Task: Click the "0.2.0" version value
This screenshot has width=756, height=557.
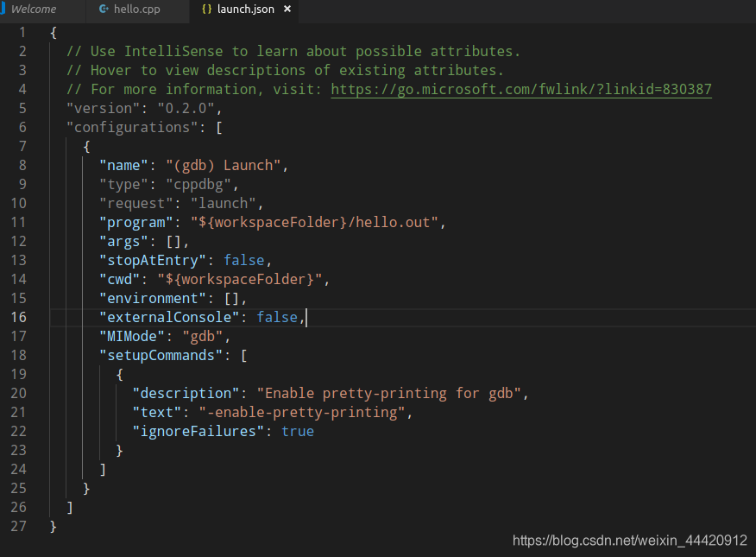Action: (186, 108)
